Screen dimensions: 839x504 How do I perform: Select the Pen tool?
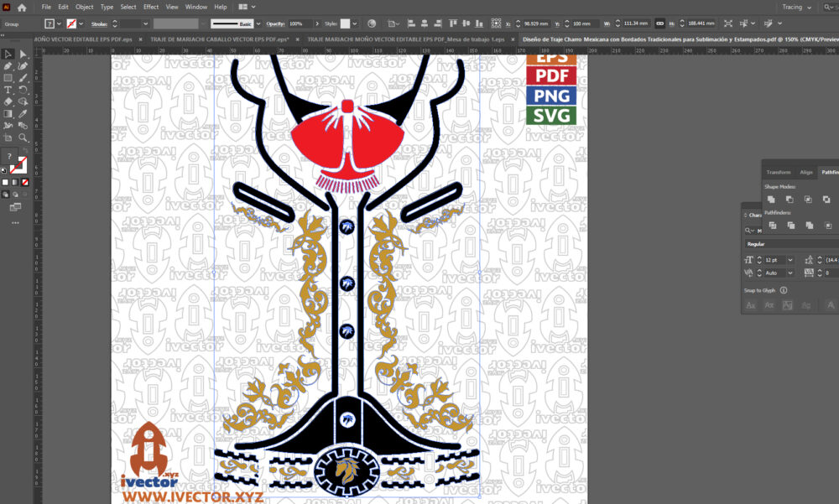click(8, 65)
